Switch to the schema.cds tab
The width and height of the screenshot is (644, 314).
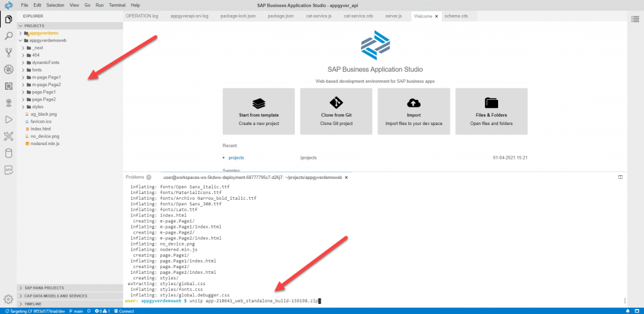click(456, 16)
